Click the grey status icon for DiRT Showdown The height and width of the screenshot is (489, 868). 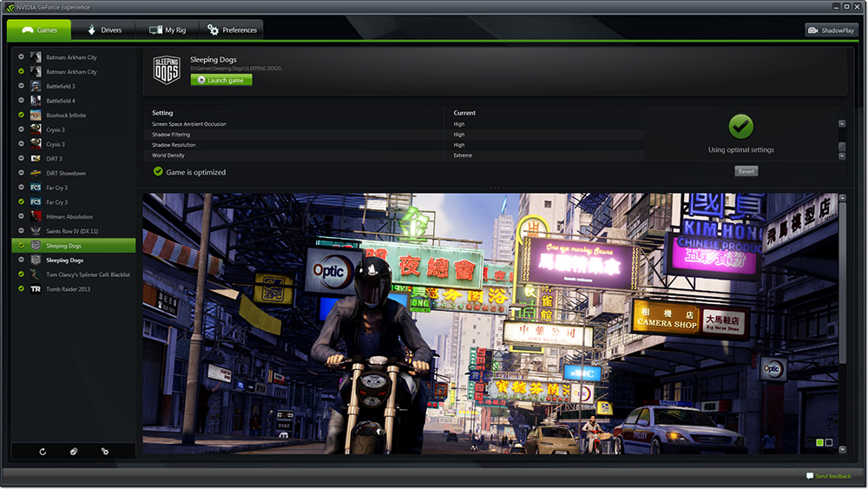(21, 173)
